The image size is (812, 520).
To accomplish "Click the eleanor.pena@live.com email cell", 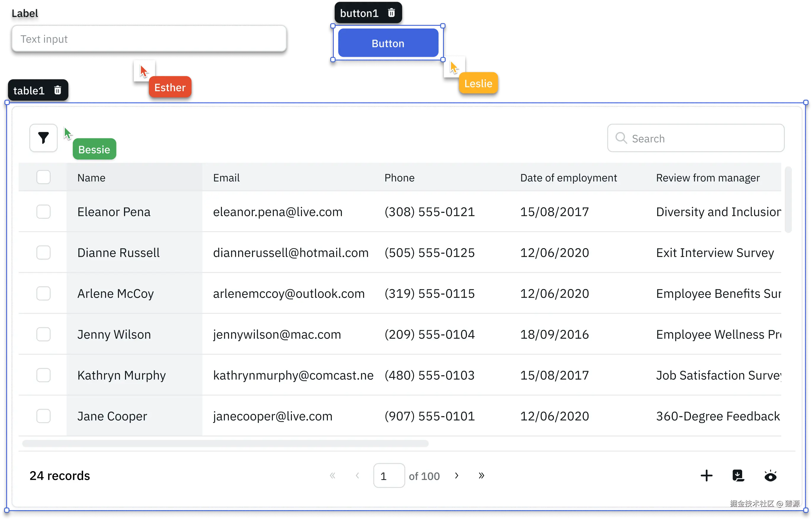I will point(277,212).
